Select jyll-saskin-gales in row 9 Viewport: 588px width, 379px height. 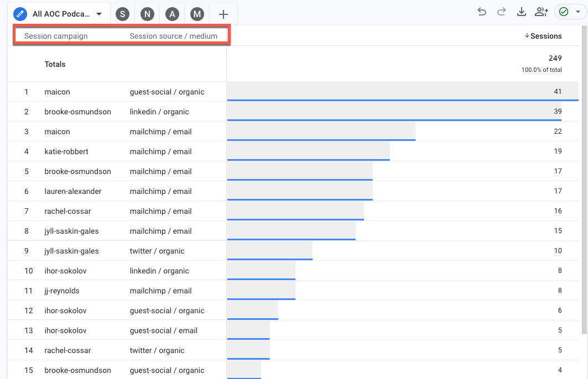[x=71, y=250]
